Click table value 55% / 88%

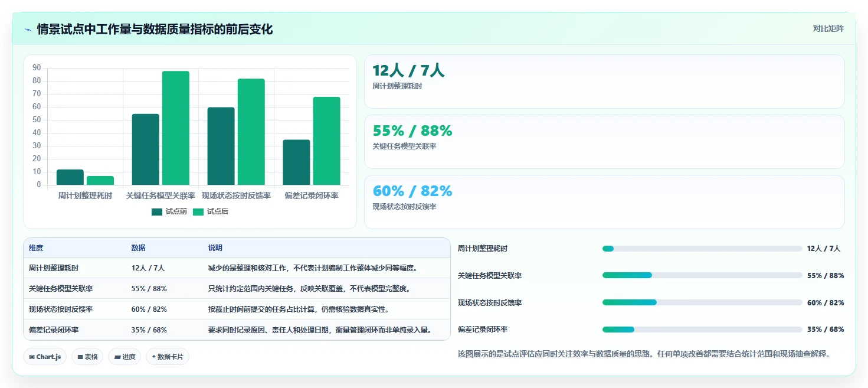(149, 289)
